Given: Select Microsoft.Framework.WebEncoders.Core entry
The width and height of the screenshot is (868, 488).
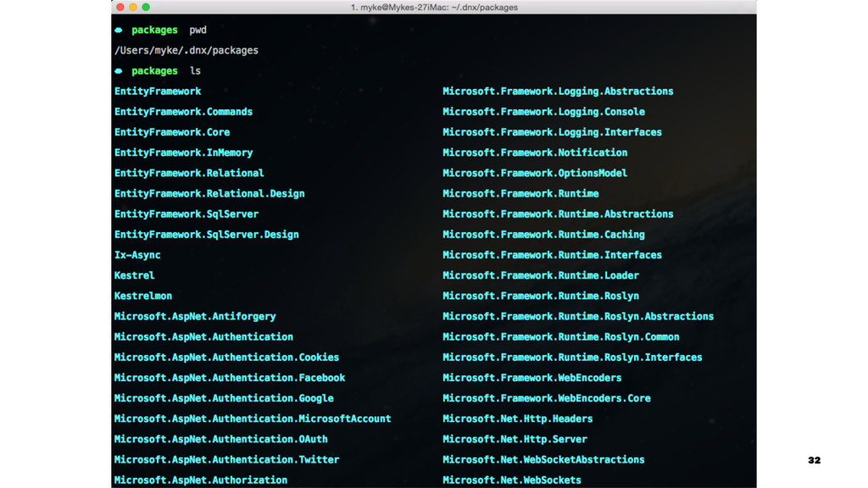Looking at the screenshot, I should coord(547,398).
